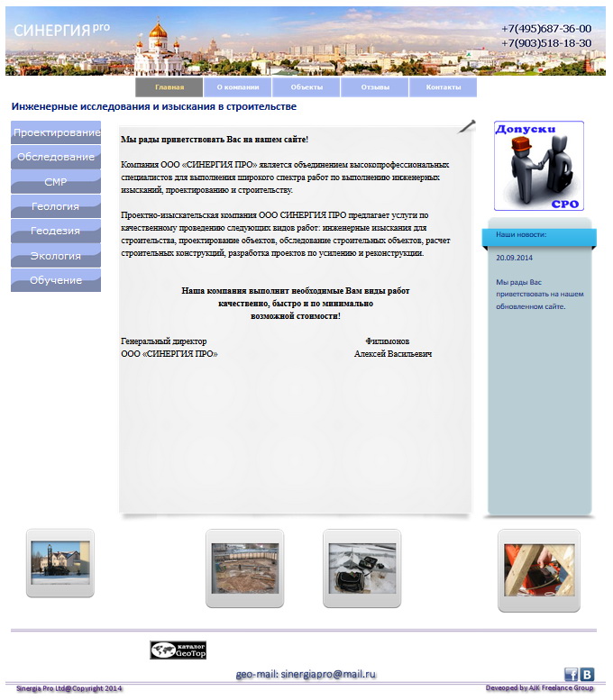Click the news text Мы рады Вас приветствовать
Image resolution: width=613 pixels, height=700 pixels.
pyautogui.click(x=540, y=295)
